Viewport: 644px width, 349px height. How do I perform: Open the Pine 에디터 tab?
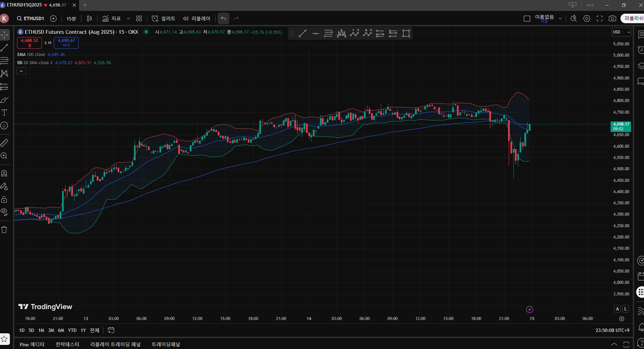(32, 344)
